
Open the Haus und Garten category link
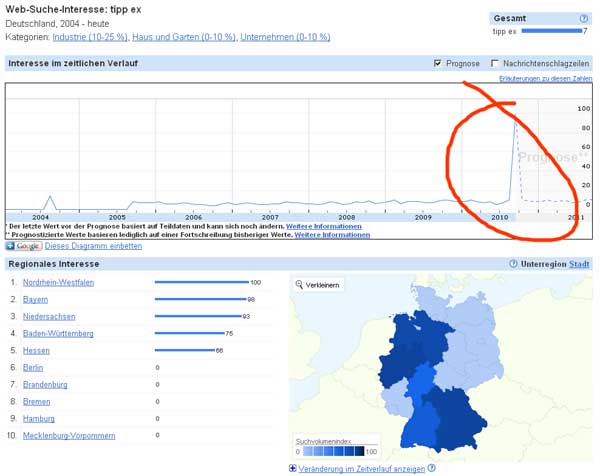[x=184, y=37]
